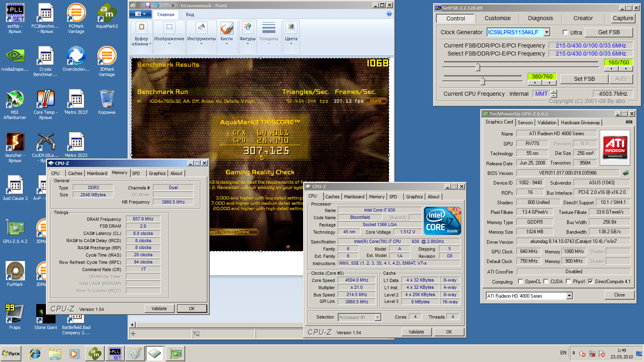Click GPU-Z camera screenshot icon

click(629, 122)
